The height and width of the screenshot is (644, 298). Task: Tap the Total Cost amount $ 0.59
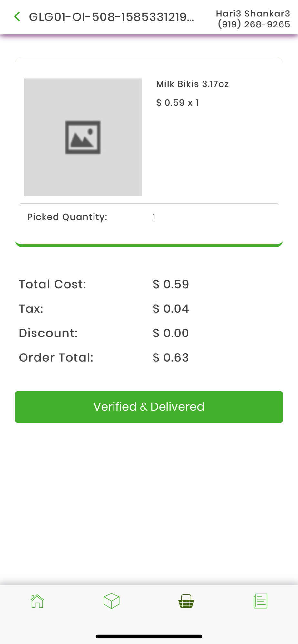171,284
